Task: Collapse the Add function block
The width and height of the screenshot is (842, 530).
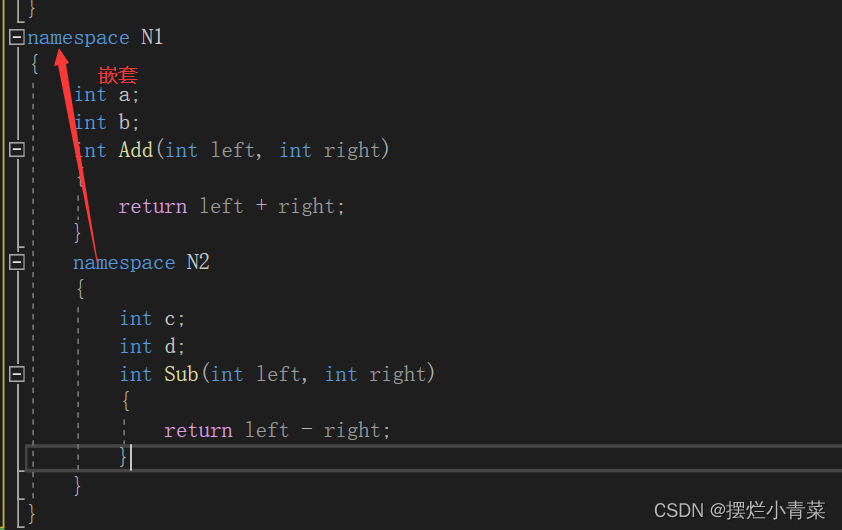Action: [16, 150]
